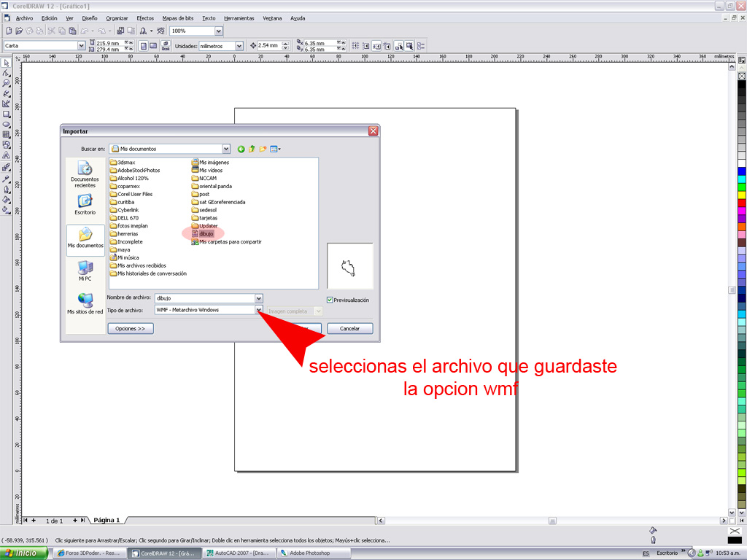The image size is (747, 560).
Task: Set page to landscape orientation
Action: [x=153, y=46]
